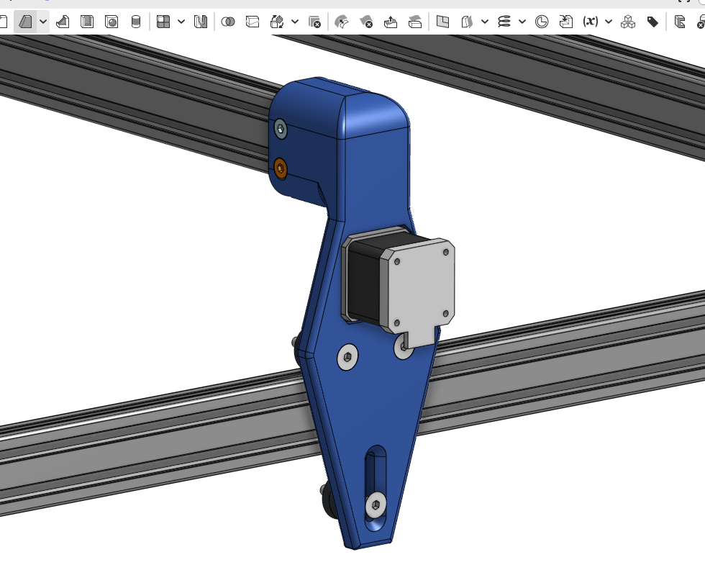Screen dimensions: 705x588
Task: Select the Move face tool
Action: click(391, 22)
